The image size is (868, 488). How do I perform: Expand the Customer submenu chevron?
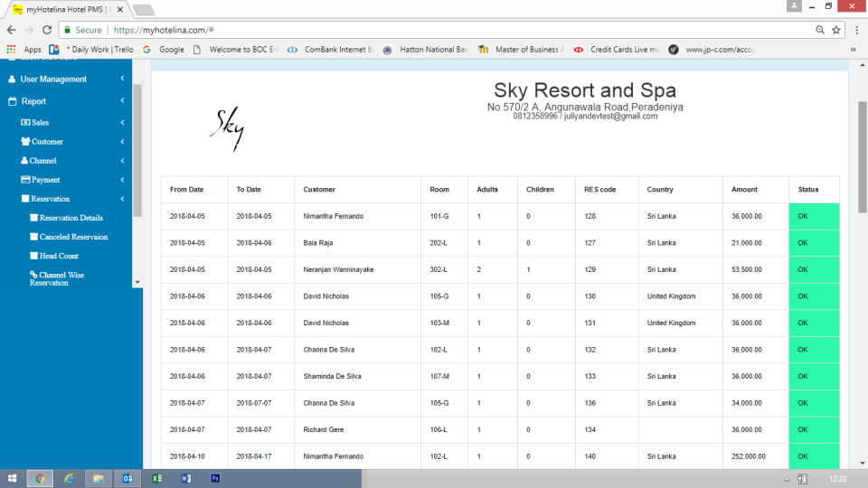pos(122,142)
